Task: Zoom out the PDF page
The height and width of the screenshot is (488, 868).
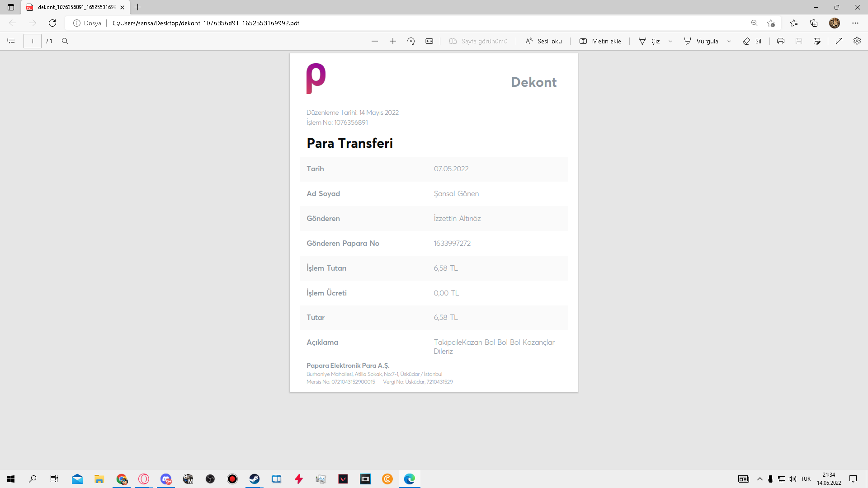Action: click(x=375, y=41)
